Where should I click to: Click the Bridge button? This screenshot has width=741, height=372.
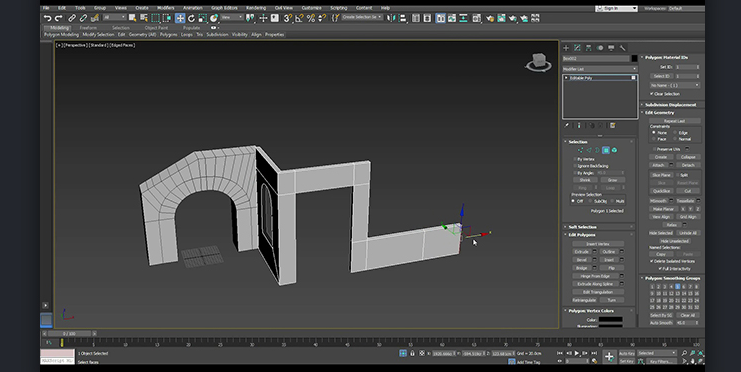(x=581, y=268)
